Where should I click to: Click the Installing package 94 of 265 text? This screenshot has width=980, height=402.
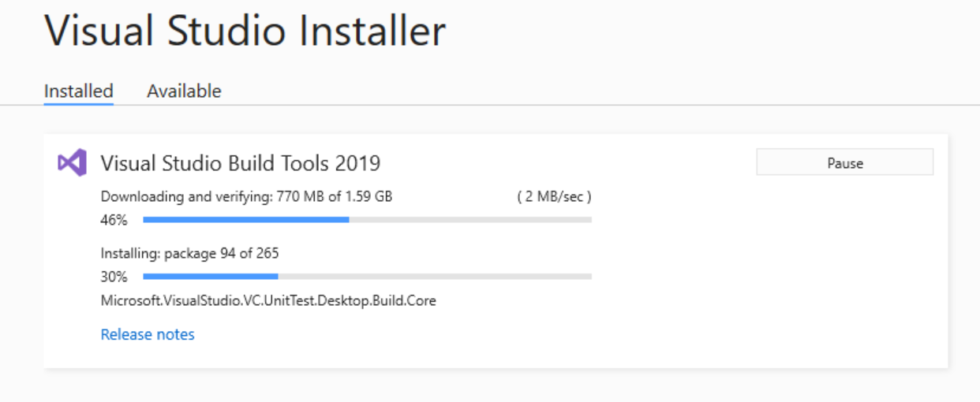190,253
